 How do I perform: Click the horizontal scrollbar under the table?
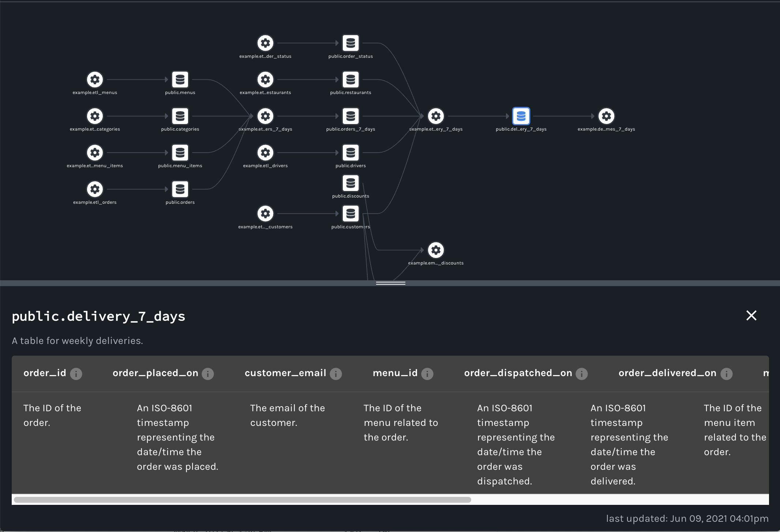click(242, 500)
